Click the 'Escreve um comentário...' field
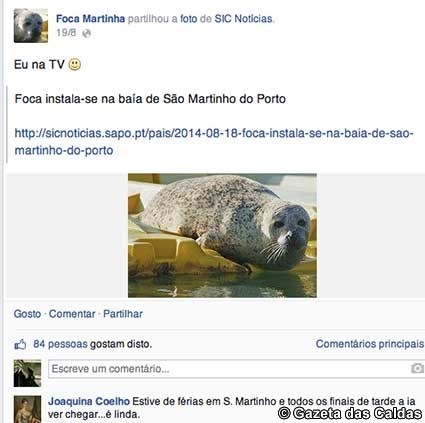The width and height of the screenshot is (425, 423). point(236,369)
